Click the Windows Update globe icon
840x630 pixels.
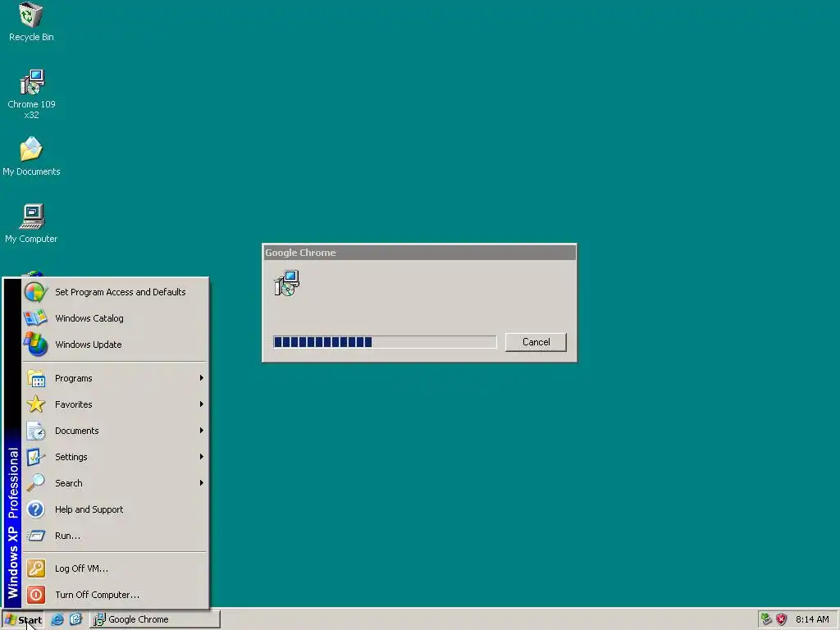tap(36, 345)
